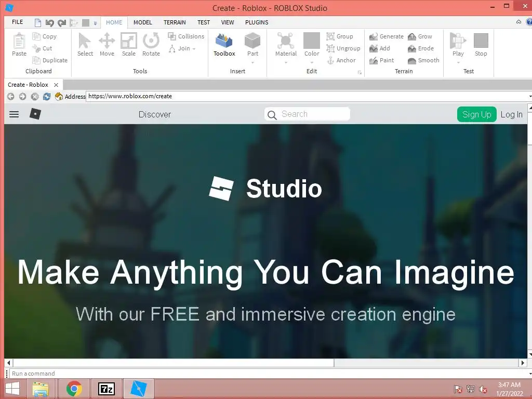
Task: Click the browser stop loading icon
Action: pos(35,96)
